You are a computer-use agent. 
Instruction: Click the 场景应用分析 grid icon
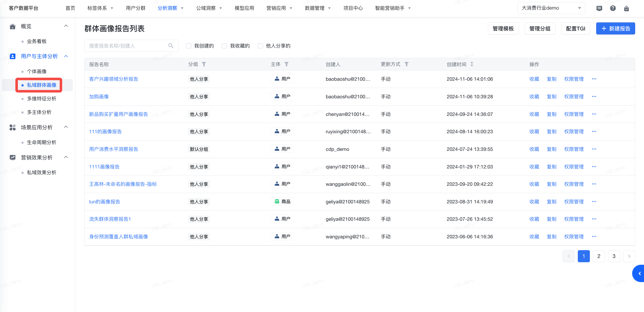click(x=13, y=127)
